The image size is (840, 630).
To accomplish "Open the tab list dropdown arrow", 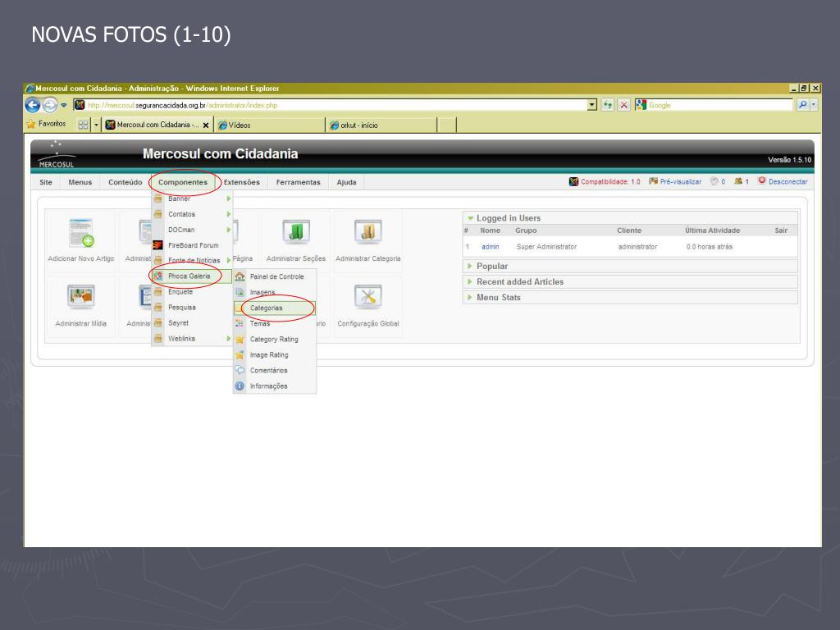I will [x=97, y=125].
